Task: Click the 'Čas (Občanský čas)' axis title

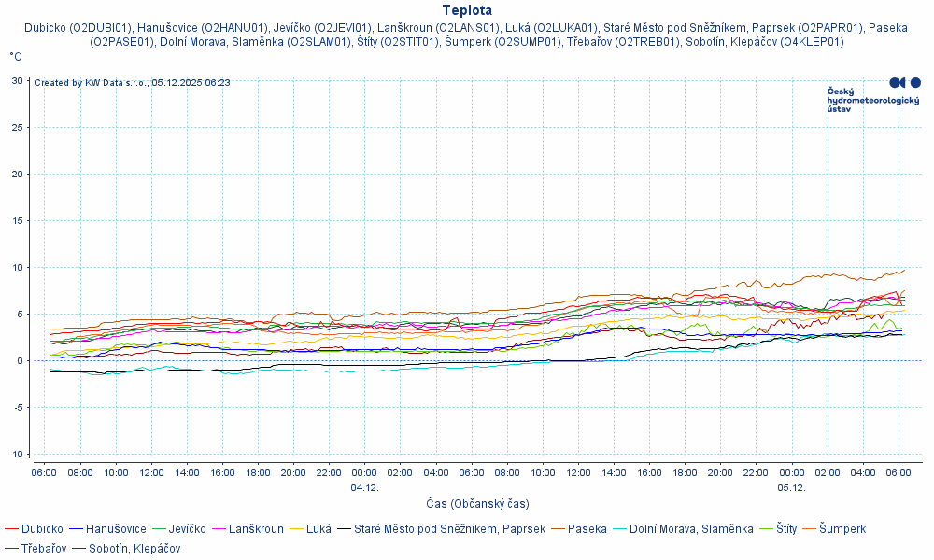Action: [x=477, y=504]
